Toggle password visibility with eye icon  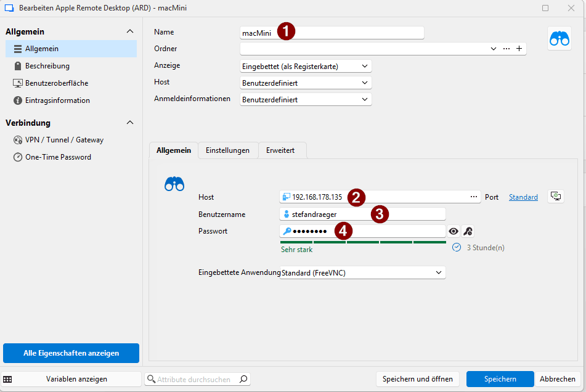454,231
